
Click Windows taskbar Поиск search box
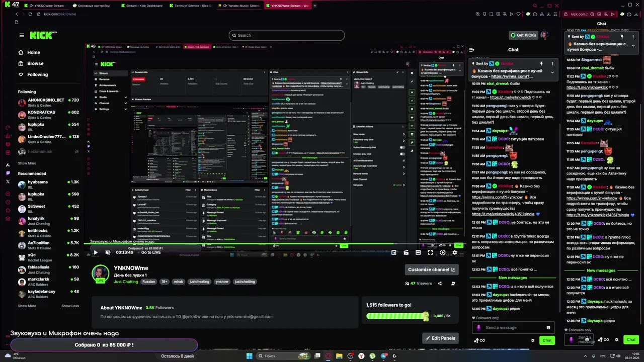point(283,356)
